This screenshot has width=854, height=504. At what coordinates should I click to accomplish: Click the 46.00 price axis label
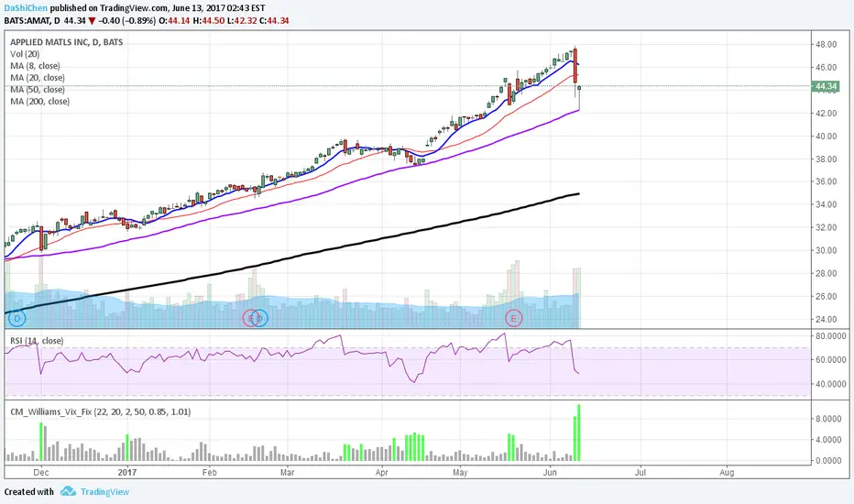pyautogui.click(x=826, y=68)
